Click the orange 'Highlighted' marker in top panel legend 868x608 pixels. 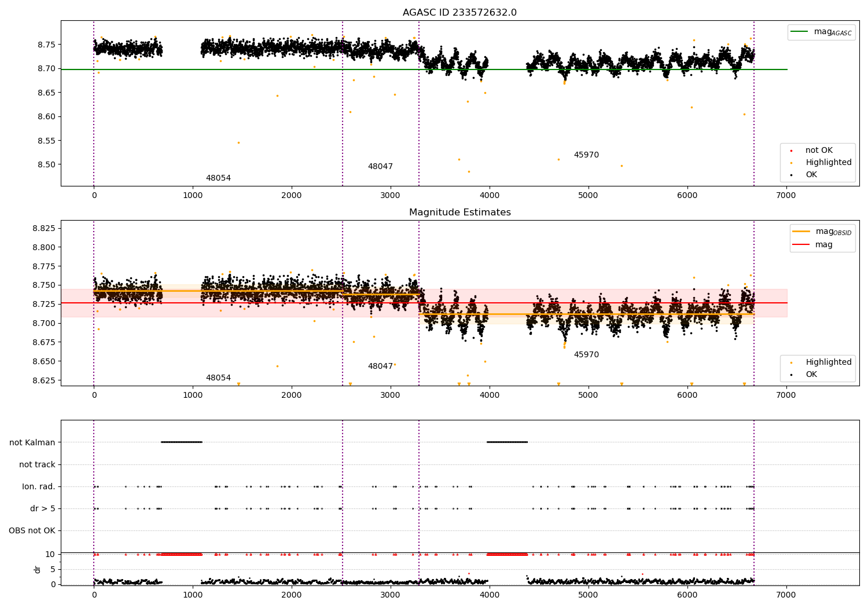coord(791,163)
